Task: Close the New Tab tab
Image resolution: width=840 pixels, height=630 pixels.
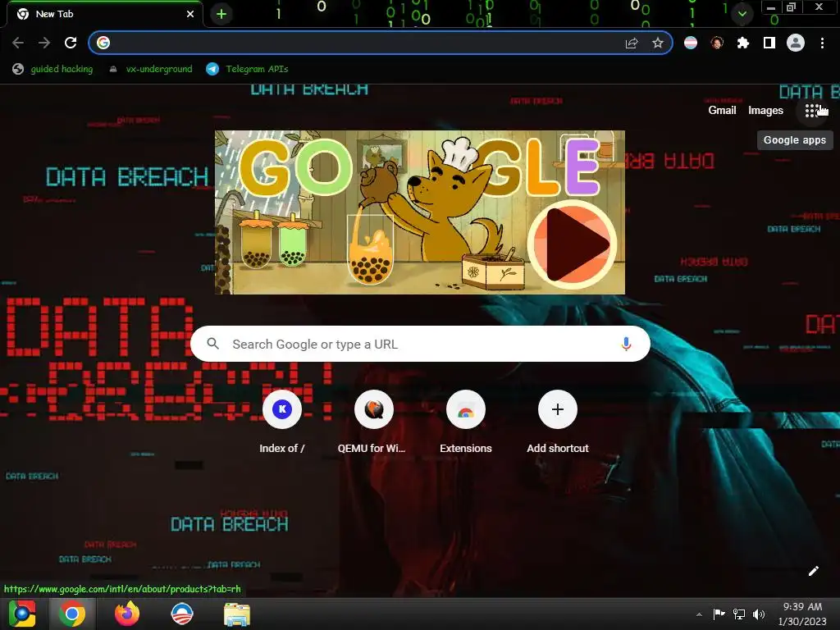Action: coord(190,14)
